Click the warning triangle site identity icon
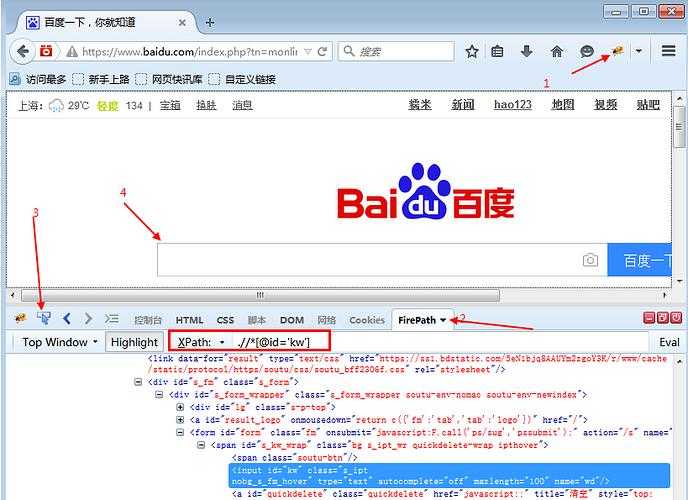Viewport: 688px width, 500px height. click(72, 52)
